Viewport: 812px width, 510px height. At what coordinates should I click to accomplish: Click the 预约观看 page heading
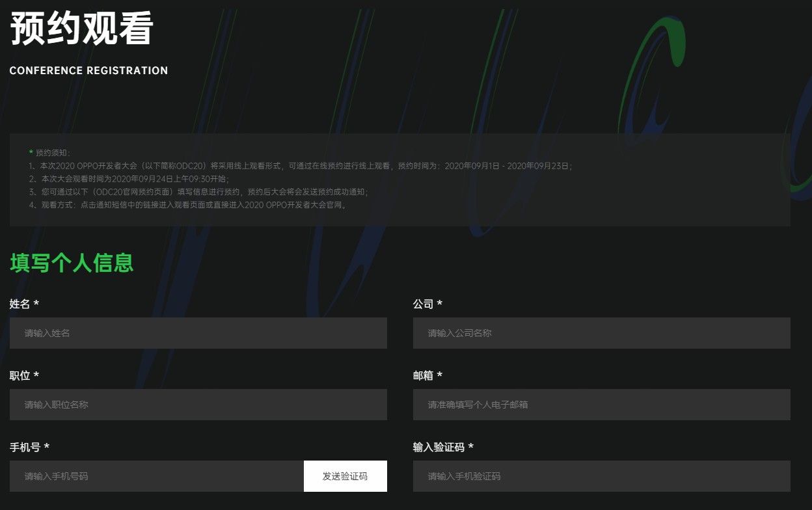pos(81,29)
